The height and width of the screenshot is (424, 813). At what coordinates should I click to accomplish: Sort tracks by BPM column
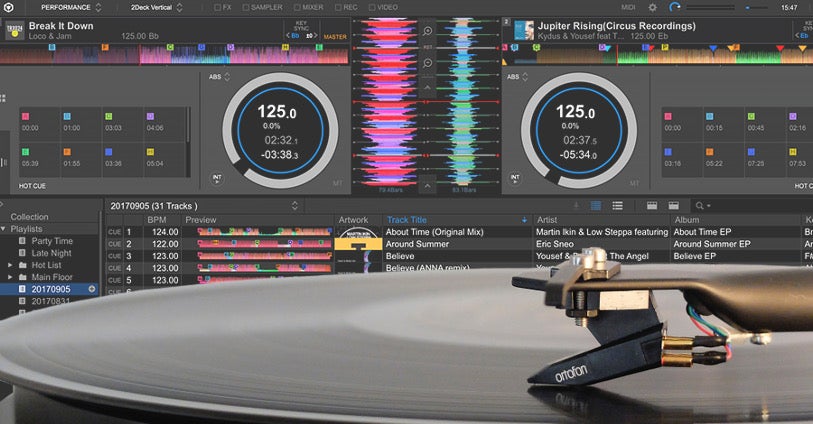pyautogui.click(x=155, y=220)
